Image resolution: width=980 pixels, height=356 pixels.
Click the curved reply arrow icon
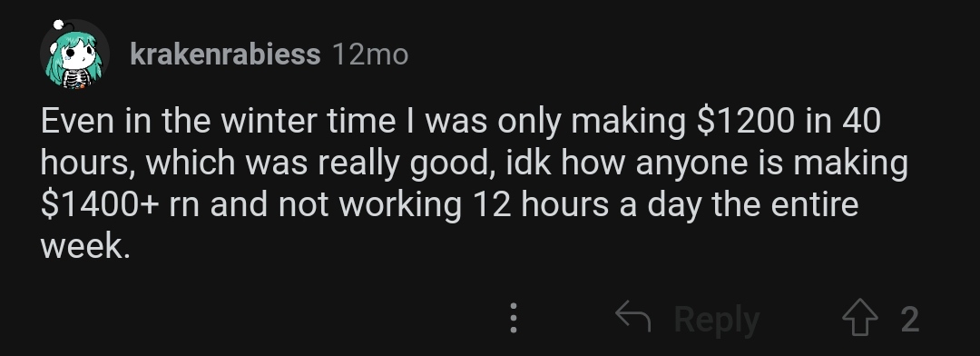click(x=633, y=316)
